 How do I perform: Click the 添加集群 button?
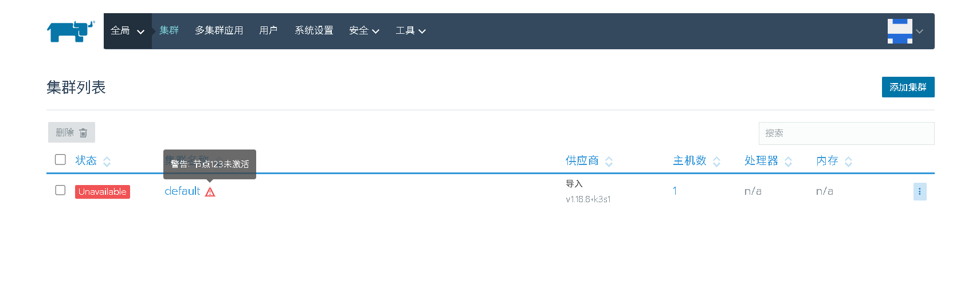[x=908, y=87]
